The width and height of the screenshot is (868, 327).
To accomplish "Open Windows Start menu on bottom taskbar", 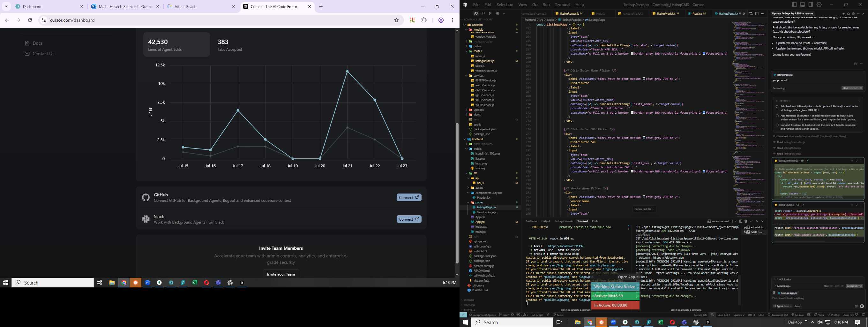I will (465, 322).
